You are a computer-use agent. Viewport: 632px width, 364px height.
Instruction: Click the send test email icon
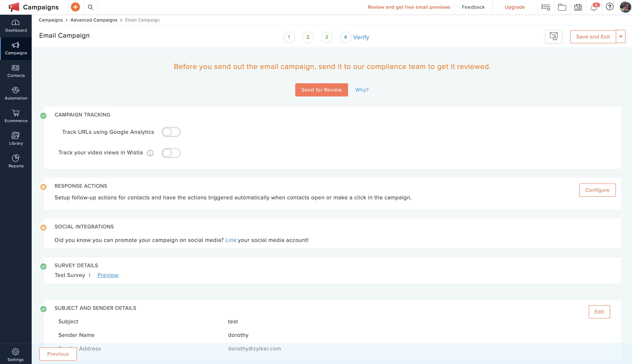553,37
